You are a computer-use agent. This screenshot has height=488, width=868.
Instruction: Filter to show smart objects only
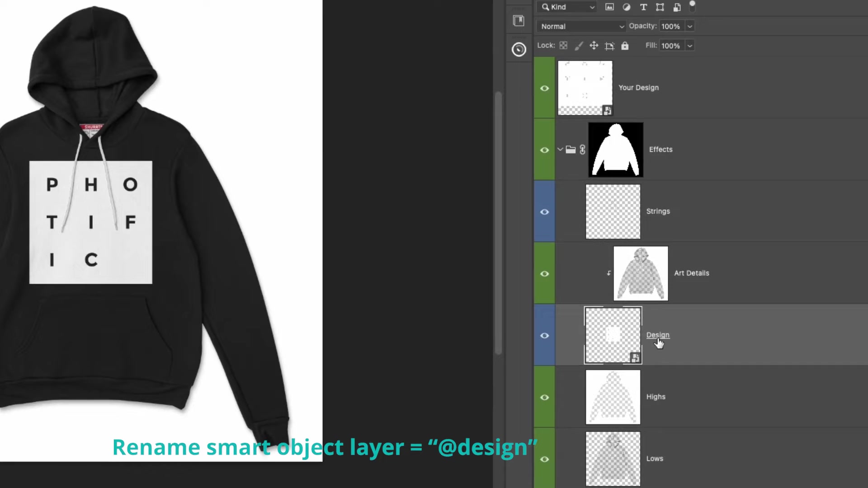point(677,7)
